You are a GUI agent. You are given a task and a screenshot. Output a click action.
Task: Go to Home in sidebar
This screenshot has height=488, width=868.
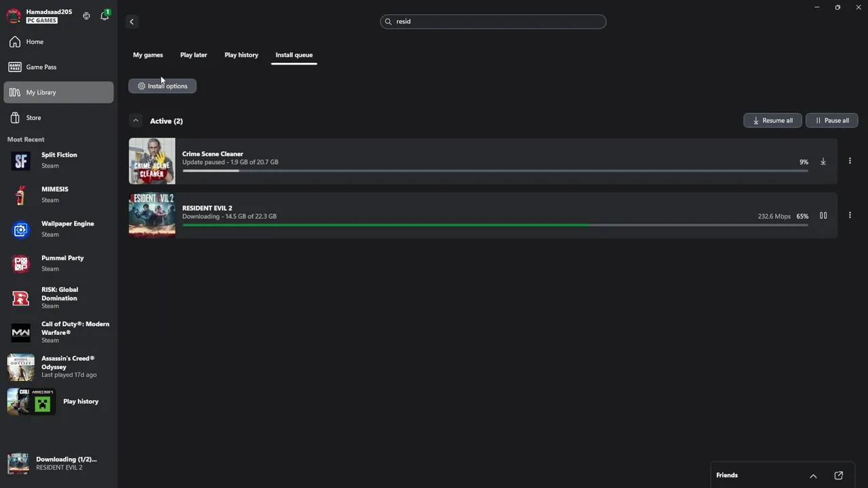58,42
